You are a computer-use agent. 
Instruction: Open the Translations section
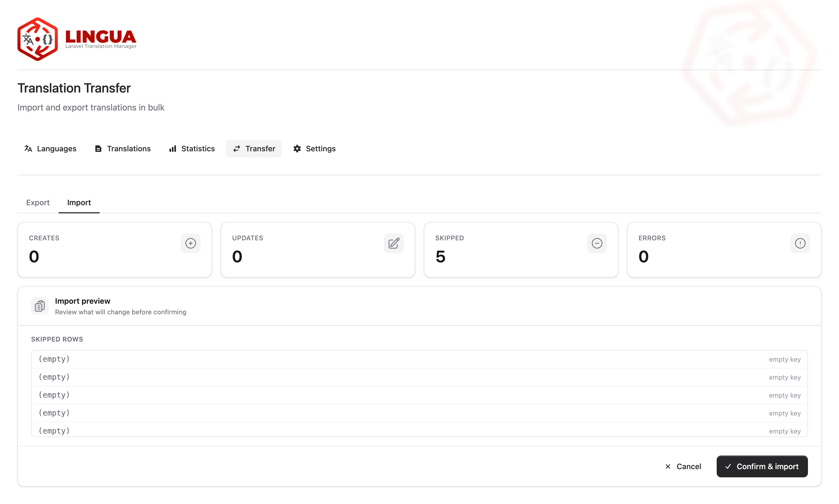pyautogui.click(x=122, y=148)
